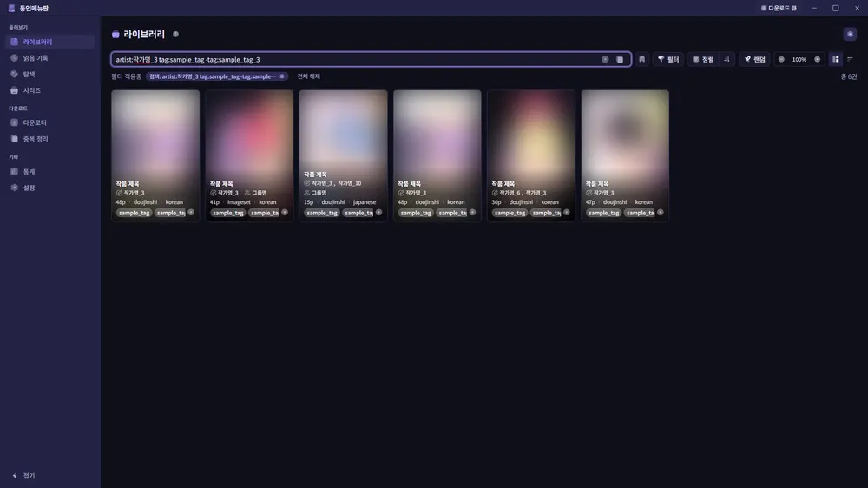This screenshot has width=868, height=488.
Task: Open the 필터 filter panel
Action: pyautogui.click(x=668, y=59)
